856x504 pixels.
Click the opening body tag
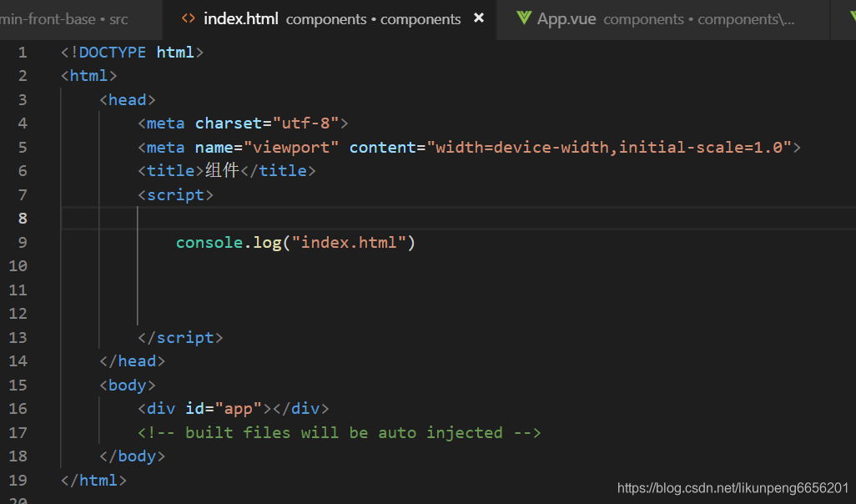tap(128, 385)
